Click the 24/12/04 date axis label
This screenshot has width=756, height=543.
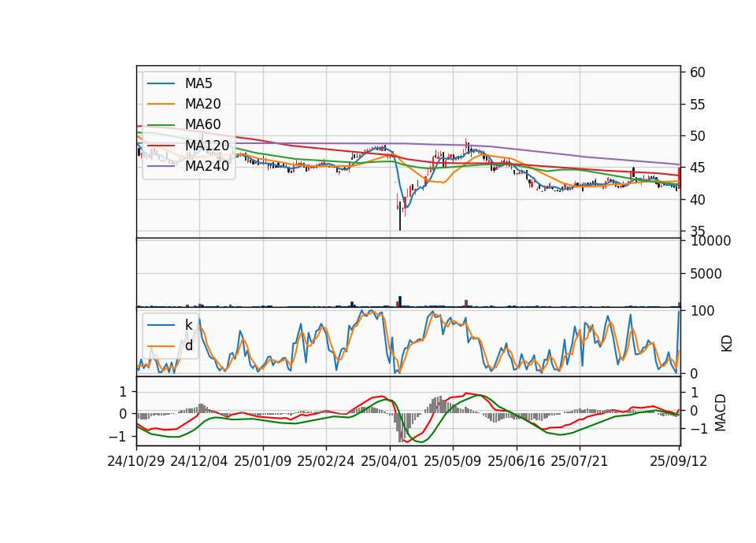click(199, 461)
